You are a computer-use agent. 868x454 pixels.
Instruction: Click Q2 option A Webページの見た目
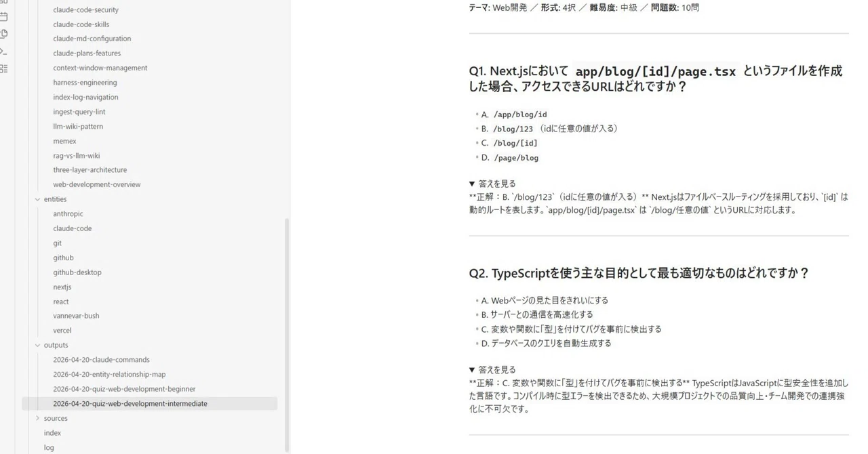point(545,300)
